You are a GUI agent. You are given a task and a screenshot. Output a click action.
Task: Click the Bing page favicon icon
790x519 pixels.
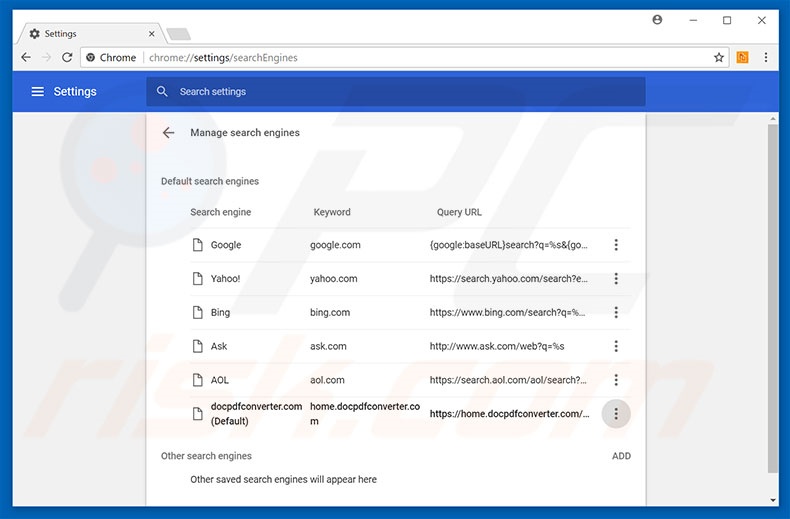(198, 312)
